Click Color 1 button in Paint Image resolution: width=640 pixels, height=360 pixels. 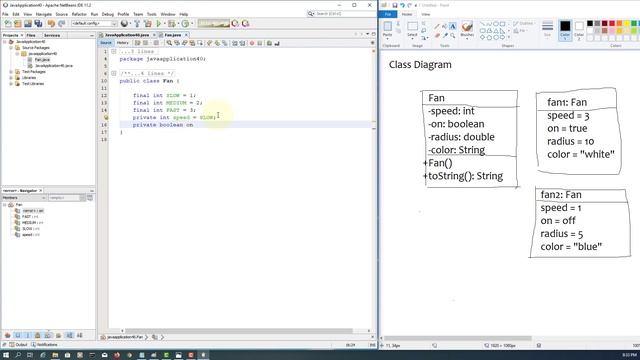pos(565,30)
